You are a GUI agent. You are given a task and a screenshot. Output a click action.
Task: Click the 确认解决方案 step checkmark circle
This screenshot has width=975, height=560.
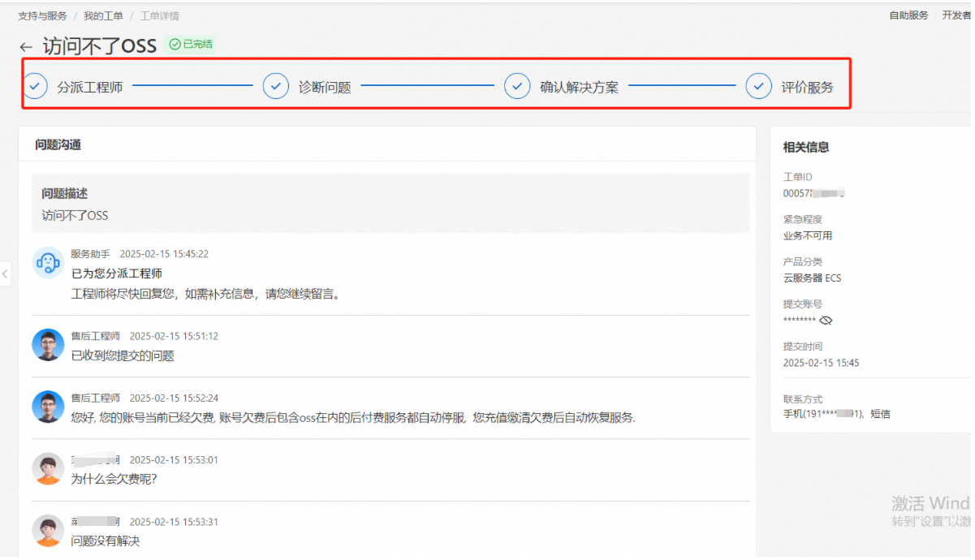click(x=517, y=86)
